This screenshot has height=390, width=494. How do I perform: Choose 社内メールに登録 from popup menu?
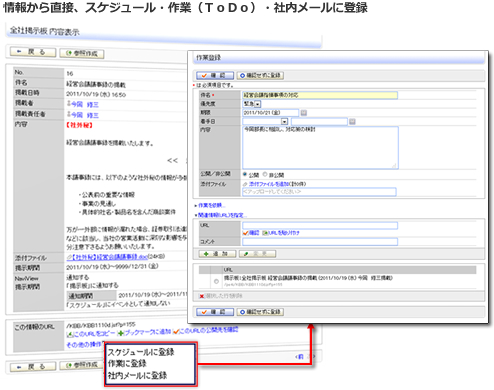(x=137, y=376)
